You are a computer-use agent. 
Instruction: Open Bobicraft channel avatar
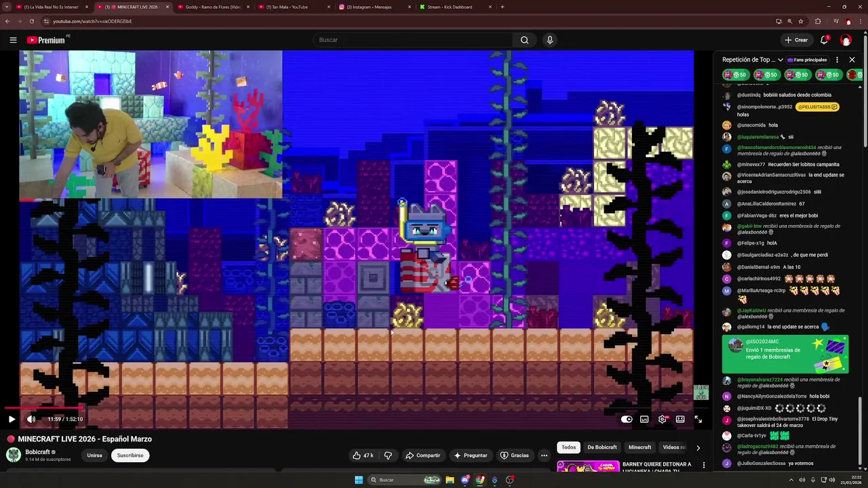tap(14, 455)
